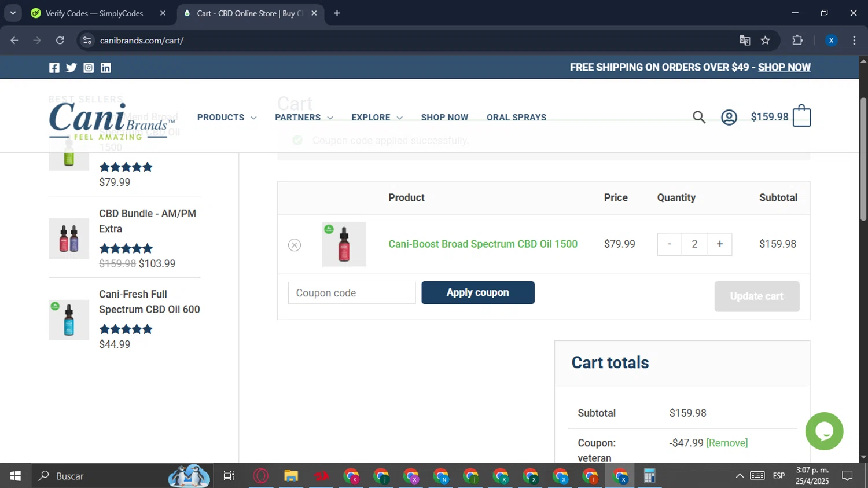
Task: Open the touch keyboard tray icon
Action: pos(757,476)
